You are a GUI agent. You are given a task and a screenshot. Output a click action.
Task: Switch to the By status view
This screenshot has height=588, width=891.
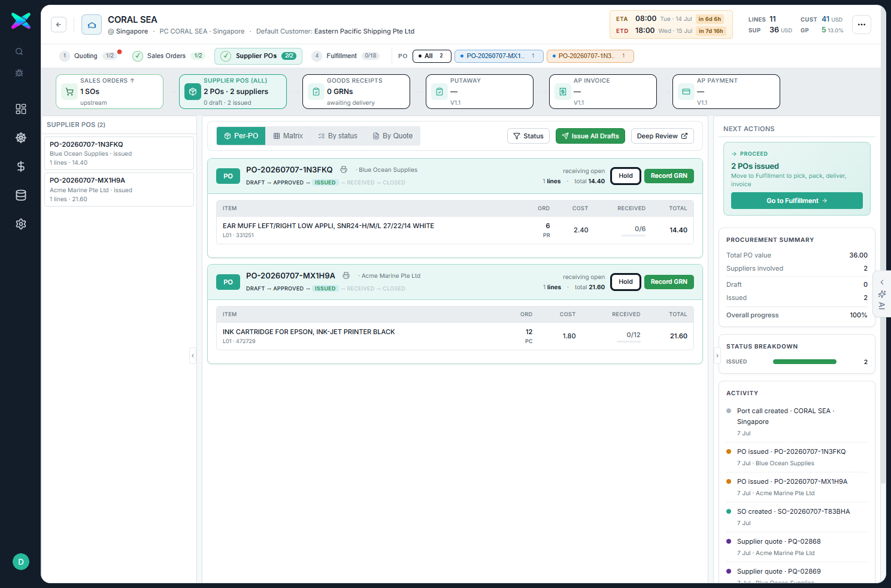pyautogui.click(x=338, y=136)
